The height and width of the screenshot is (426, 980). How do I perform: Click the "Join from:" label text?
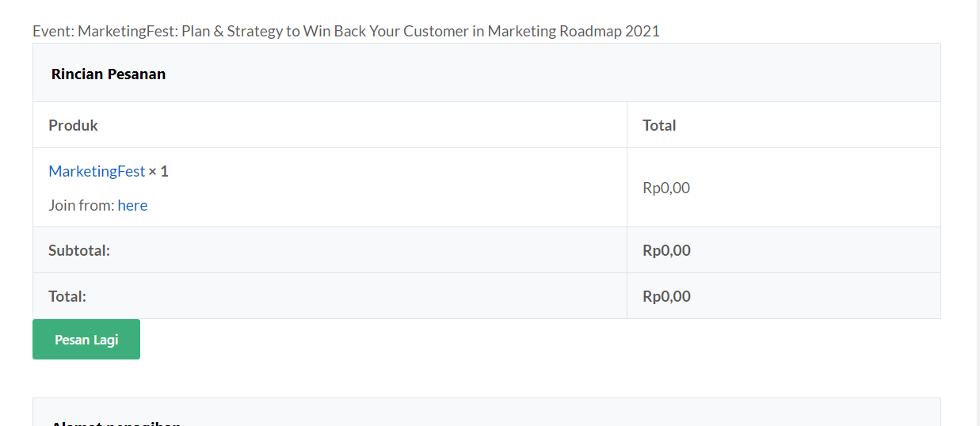point(82,205)
